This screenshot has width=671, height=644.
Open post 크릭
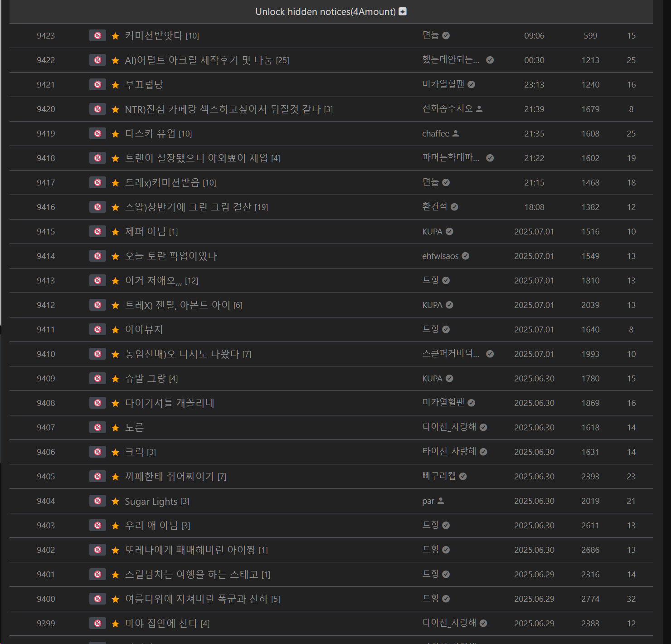click(x=135, y=452)
